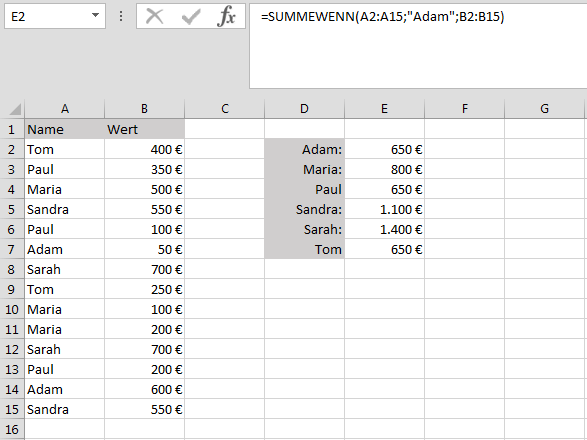Select column A header
Screen dimensions: 587x440
65,109
